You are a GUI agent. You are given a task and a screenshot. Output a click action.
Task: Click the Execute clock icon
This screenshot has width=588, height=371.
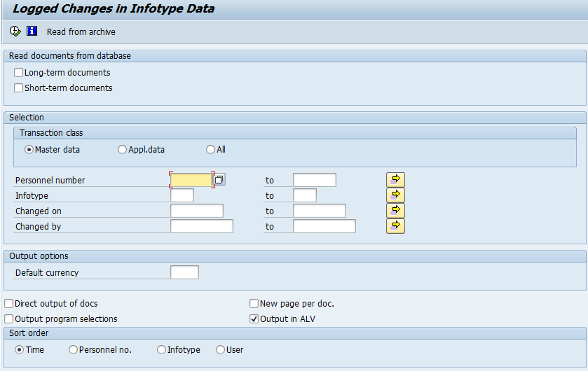point(15,31)
